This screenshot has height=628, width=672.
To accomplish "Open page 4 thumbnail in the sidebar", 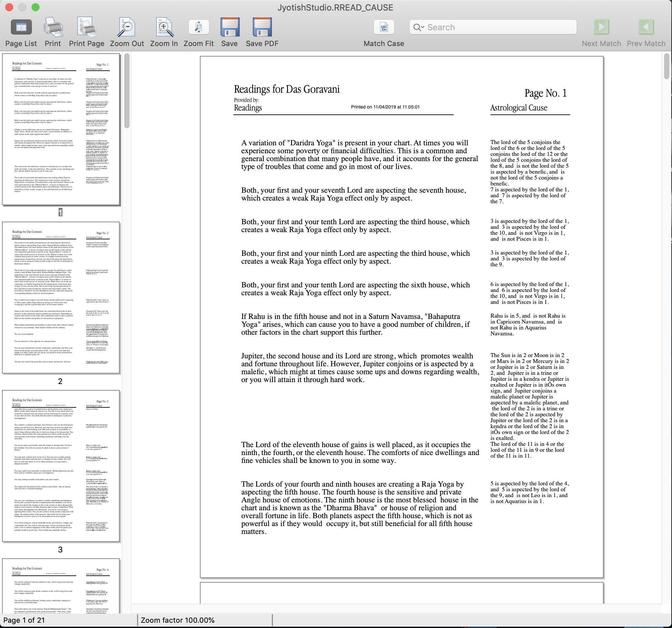I will (x=61, y=587).
